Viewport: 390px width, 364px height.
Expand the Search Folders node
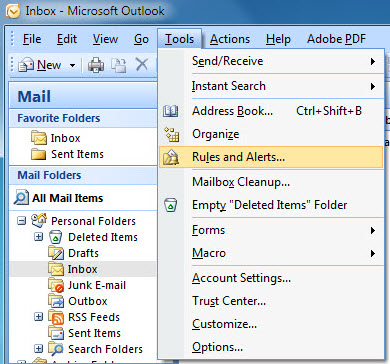pyautogui.click(x=39, y=349)
